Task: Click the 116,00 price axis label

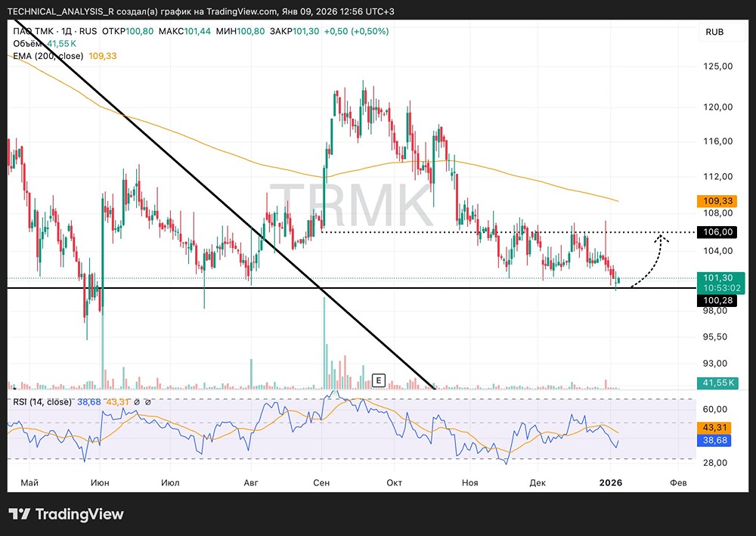Action: click(x=718, y=141)
